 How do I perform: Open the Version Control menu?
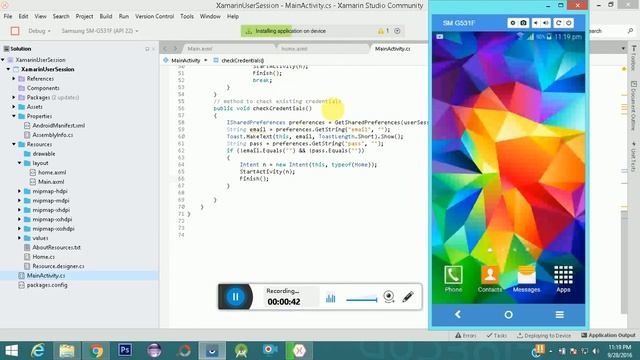pyautogui.click(x=154, y=16)
